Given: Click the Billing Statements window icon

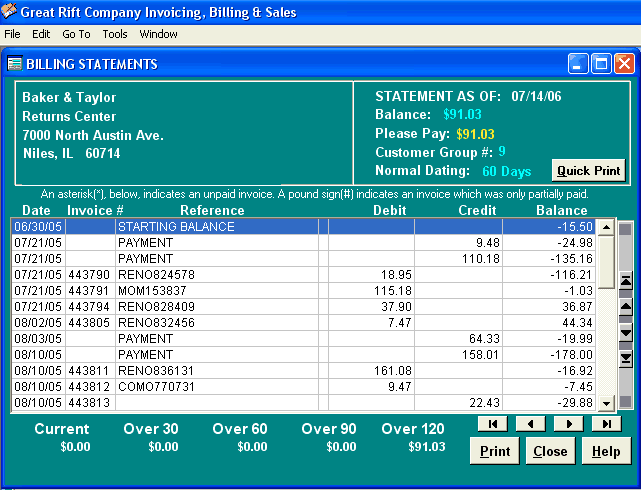Looking at the screenshot, I should (x=15, y=64).
